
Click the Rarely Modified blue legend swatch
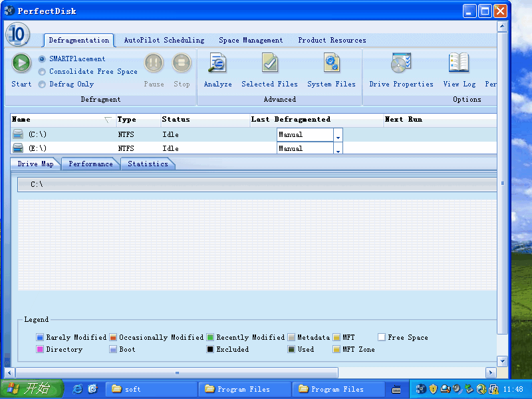(40, 338)
